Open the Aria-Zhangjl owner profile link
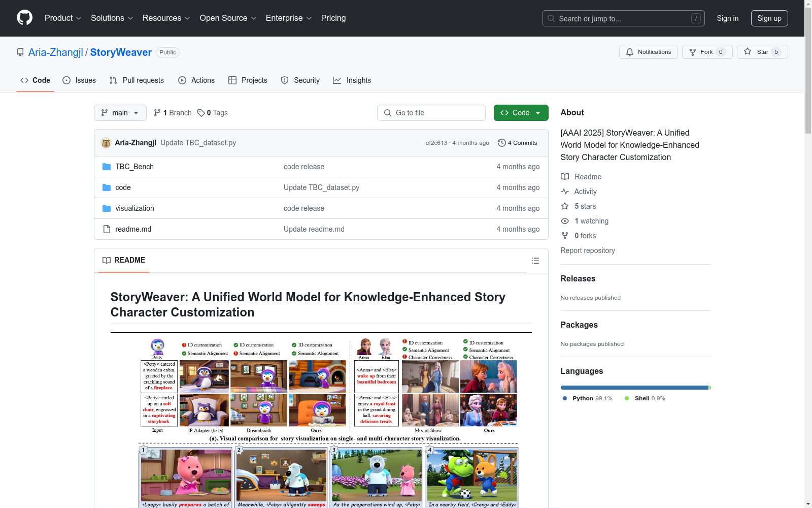This screenshot has width=812, height=508. tap(56, 52)
